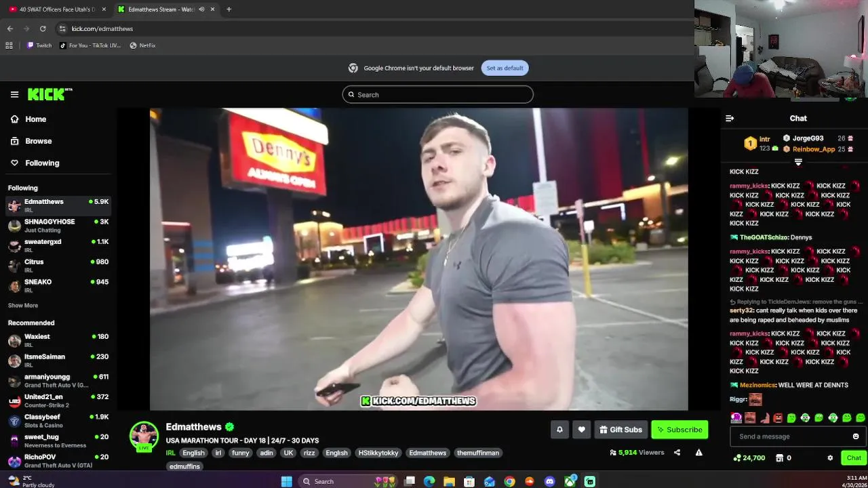Screen dimensions: 868x488
Task: Open Netflix bookmark
Action: (x=143, y=45)
